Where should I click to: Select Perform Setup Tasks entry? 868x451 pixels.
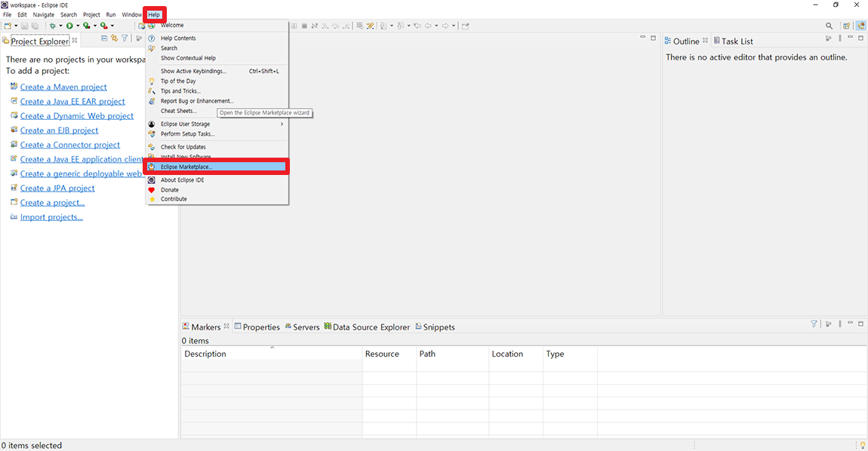point(217,134)
